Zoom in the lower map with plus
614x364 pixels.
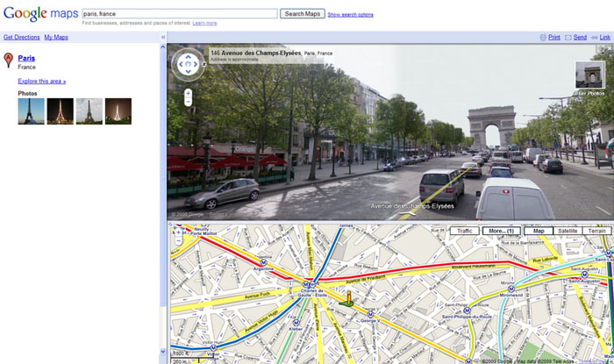[x=179, y=232]
